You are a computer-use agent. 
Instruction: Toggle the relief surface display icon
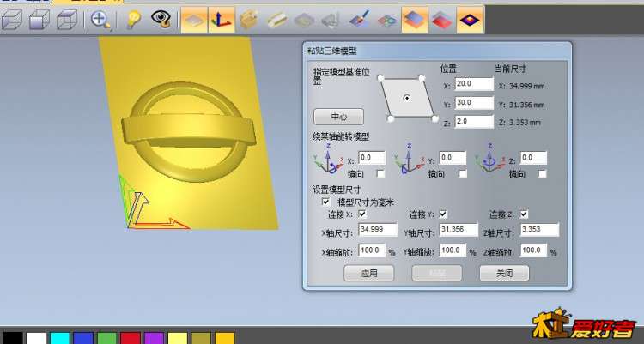[194, 20]
